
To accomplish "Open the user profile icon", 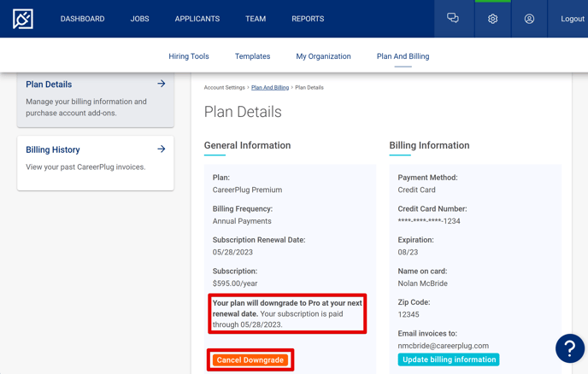I will (529, 19).
